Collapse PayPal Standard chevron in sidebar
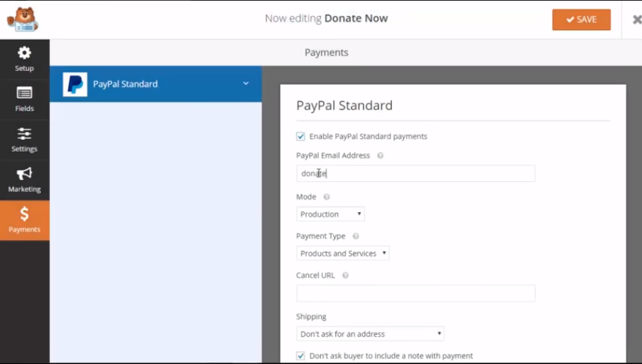The width and height of the screenshot is (642, 364). tap(246, 84)
